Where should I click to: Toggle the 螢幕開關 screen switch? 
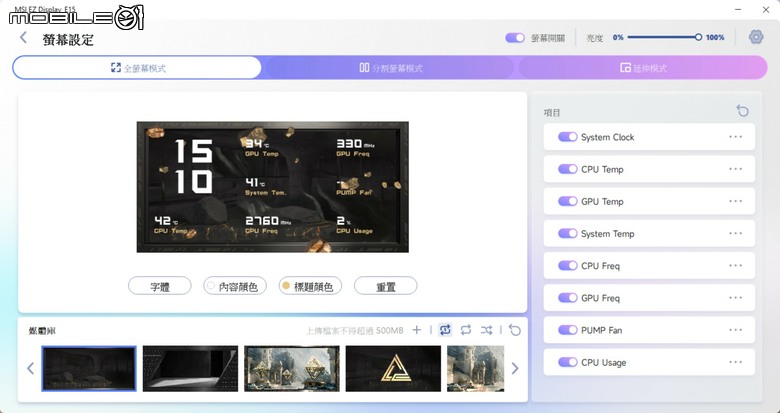pyautogui.click(x=515, y=38)
